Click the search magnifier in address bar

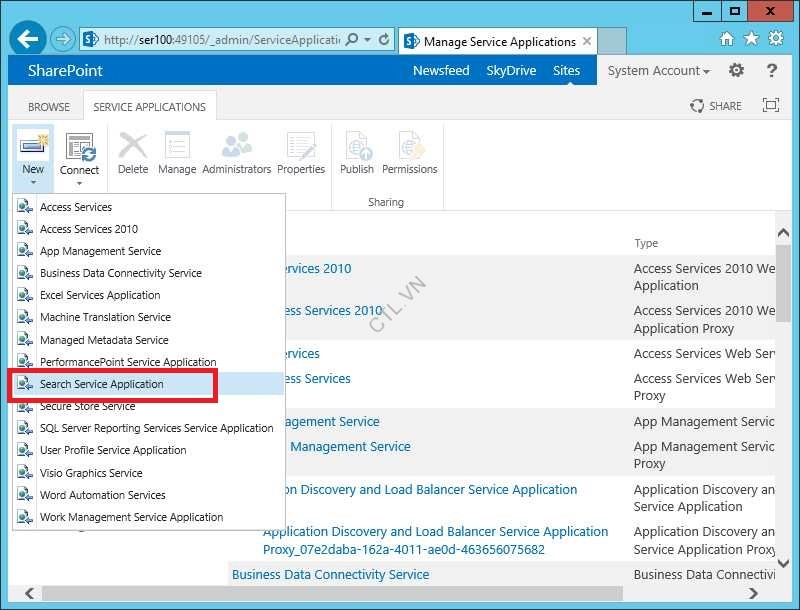352,39
